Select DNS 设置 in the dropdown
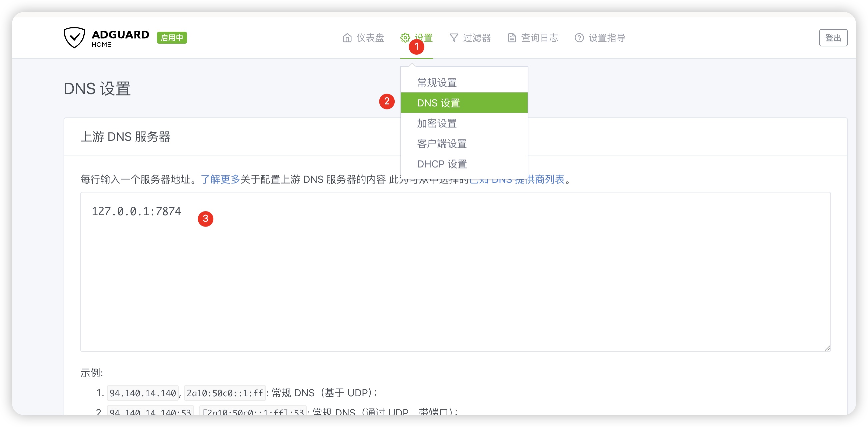The width and height of the screenshot is (868, 427). (438, 103)
